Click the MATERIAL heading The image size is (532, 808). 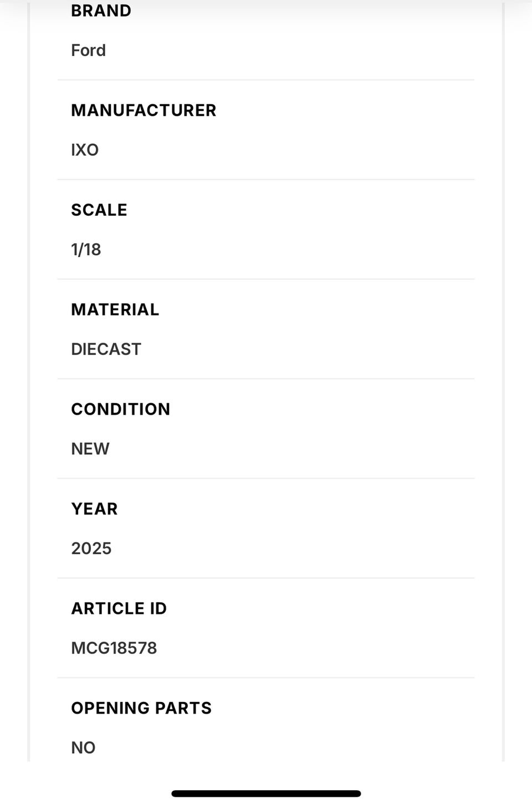115,309
